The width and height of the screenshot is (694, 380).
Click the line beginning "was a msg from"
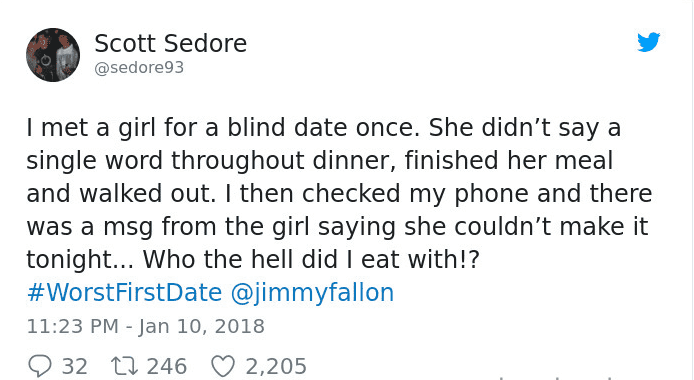[337, 226]
